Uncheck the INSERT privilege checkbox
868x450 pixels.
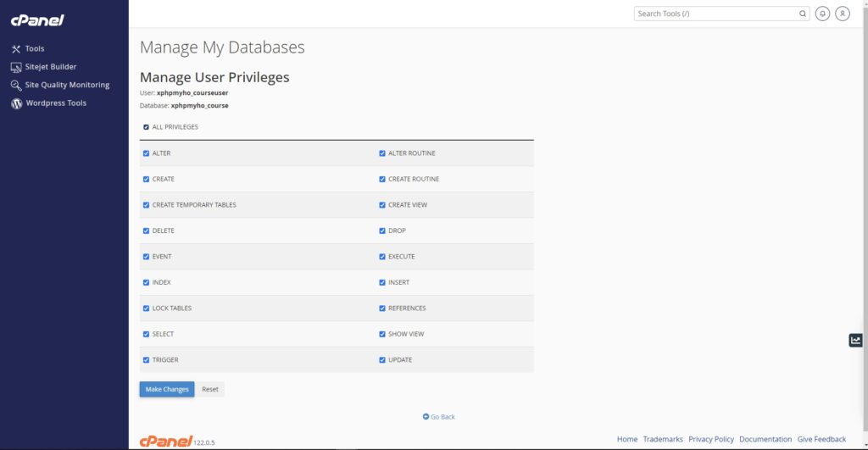pyautogui.click(x=382, y=282)
